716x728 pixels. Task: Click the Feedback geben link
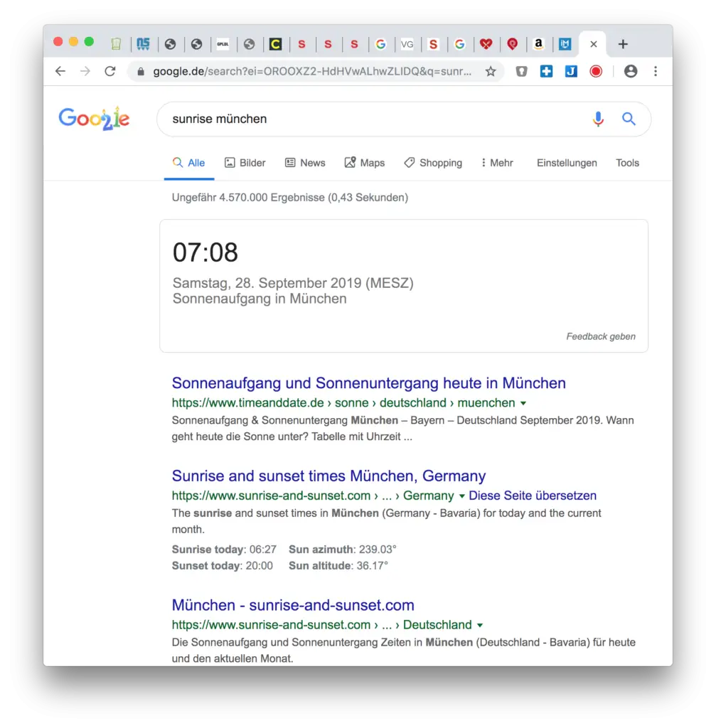[601, 336]
